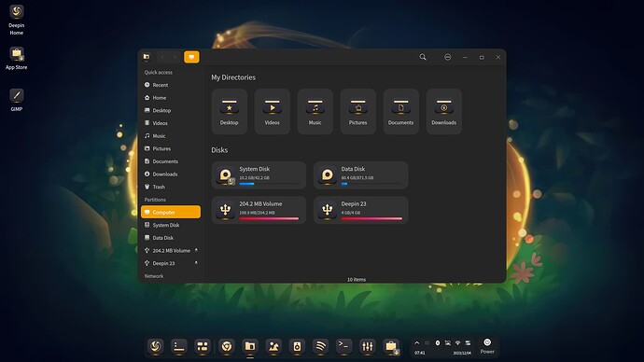The height and width of the screenshot is (362, 644).
Task: Open the Videos directory tile
Action: tap(272, 111)
